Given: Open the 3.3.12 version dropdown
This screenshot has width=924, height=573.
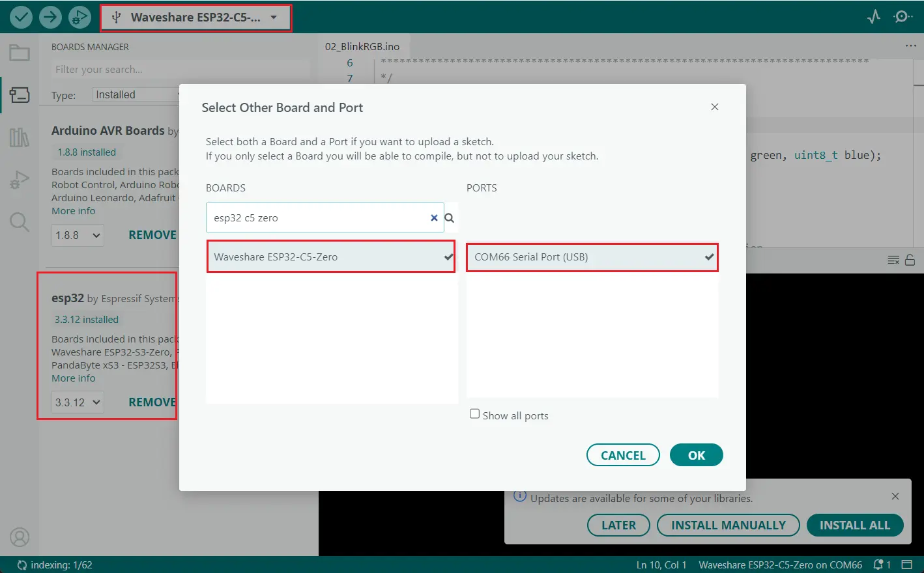Looking at the screenshot, I should coord(78,402).
